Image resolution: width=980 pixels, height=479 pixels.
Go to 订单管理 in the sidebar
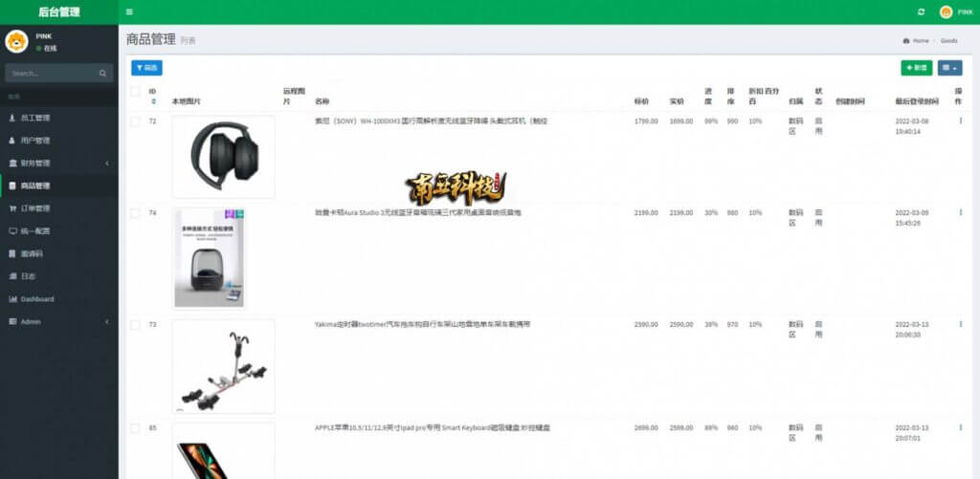point(58,208)
